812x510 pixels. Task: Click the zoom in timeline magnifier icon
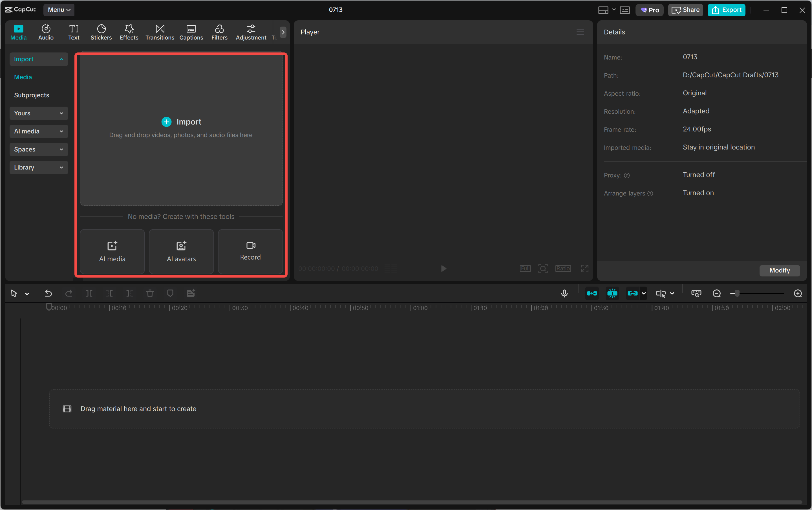pos(798,293)
